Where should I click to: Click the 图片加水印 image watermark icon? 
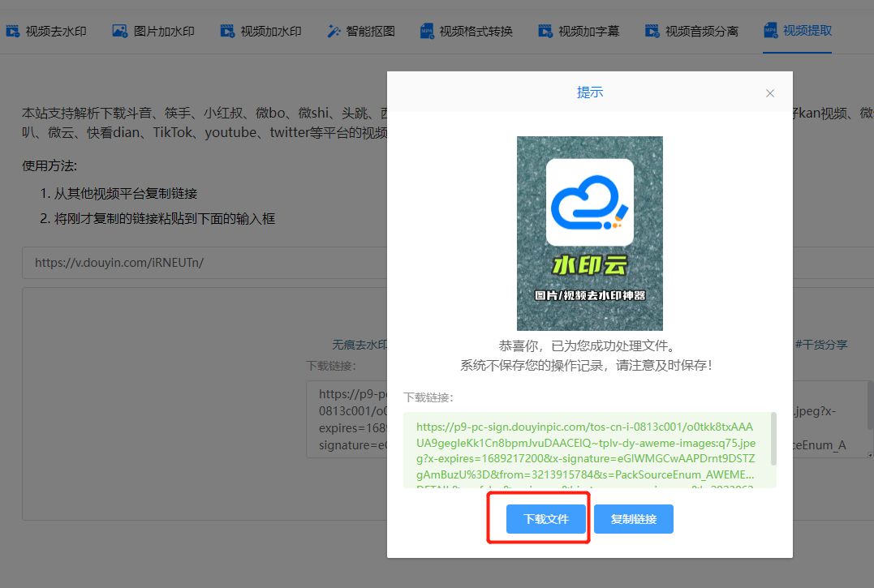118,29
